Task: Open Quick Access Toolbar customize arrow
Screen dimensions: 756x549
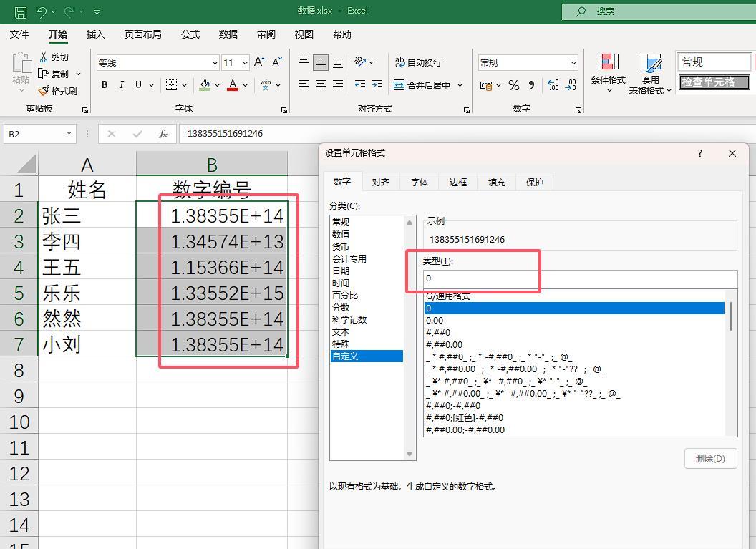Action: click(97, 11)
